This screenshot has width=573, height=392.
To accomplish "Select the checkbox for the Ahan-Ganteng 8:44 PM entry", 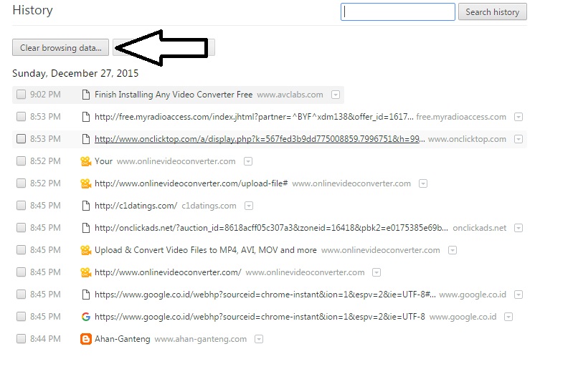I will tap(22, 339).
